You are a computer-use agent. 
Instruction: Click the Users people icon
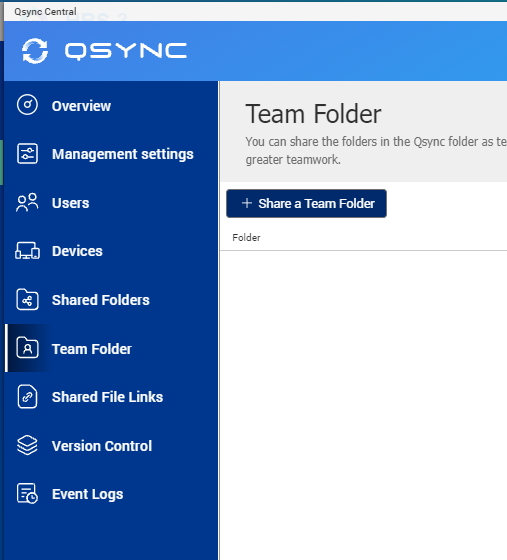(x=27, y=202)
